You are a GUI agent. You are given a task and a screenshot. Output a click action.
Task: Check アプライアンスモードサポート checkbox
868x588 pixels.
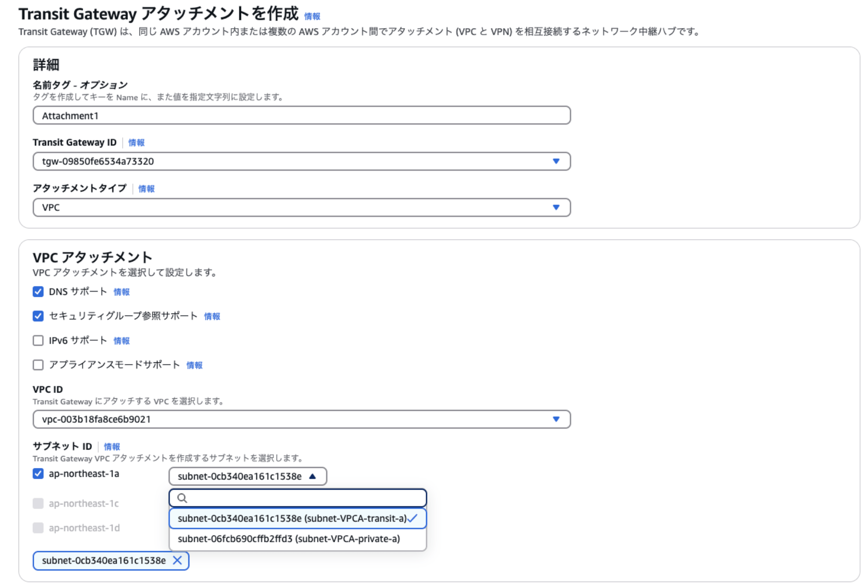[x=38, y=365]
